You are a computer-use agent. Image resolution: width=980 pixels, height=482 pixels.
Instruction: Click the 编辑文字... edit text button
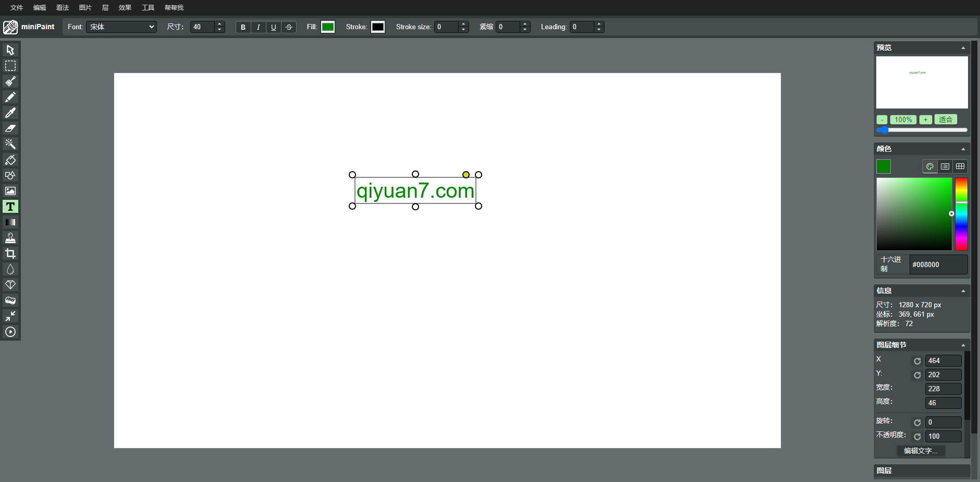coord(920,451)
